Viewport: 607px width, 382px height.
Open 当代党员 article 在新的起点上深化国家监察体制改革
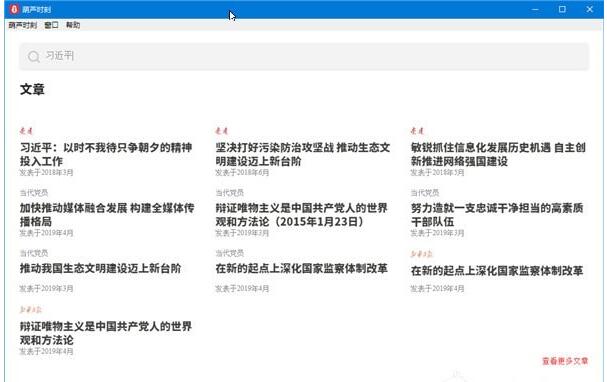click(x=302, y=268)
